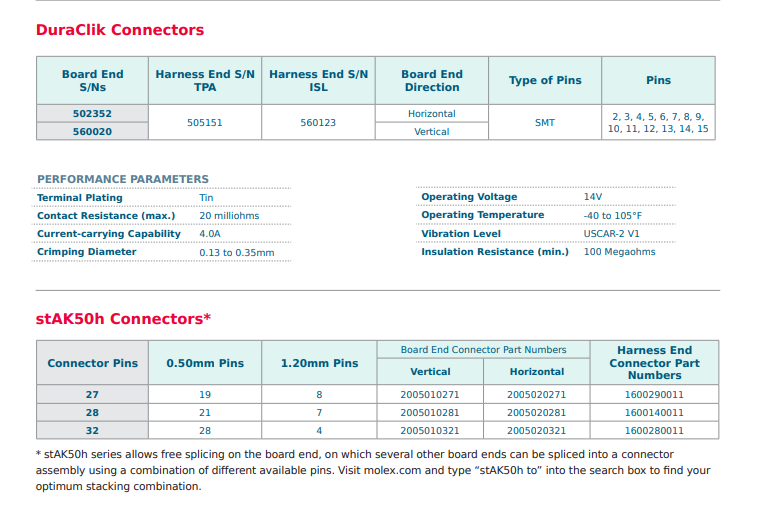Click the Tin plating value
Screen dimensions: 760x514
tap(206, 197)
